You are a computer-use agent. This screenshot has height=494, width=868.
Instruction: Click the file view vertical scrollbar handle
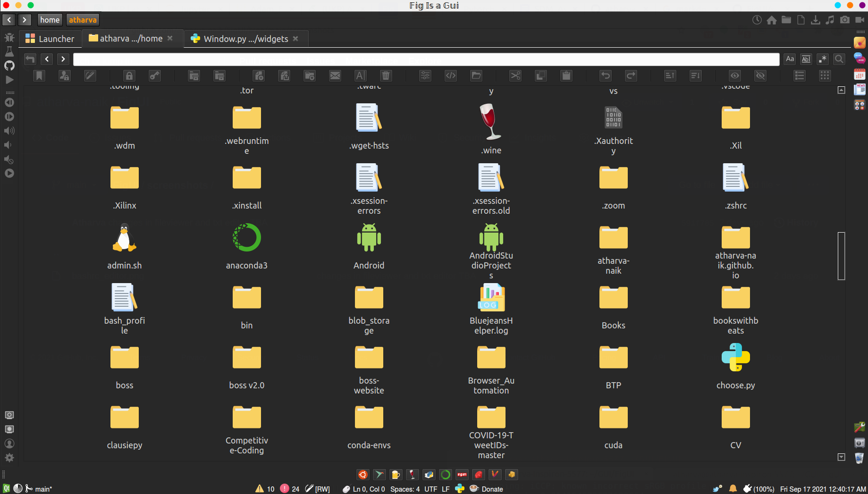[x=841, y=256]
